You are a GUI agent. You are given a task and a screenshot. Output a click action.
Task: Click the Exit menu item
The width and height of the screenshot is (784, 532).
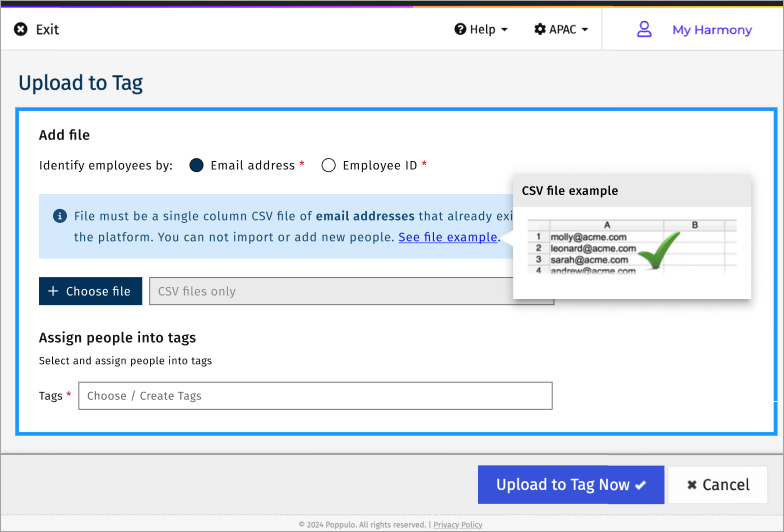pos(47,30)
